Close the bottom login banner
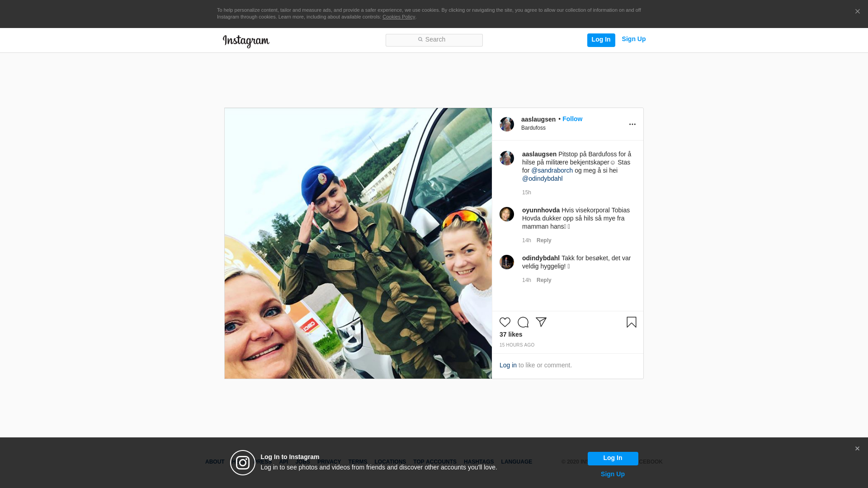 [x=857, y=449]
